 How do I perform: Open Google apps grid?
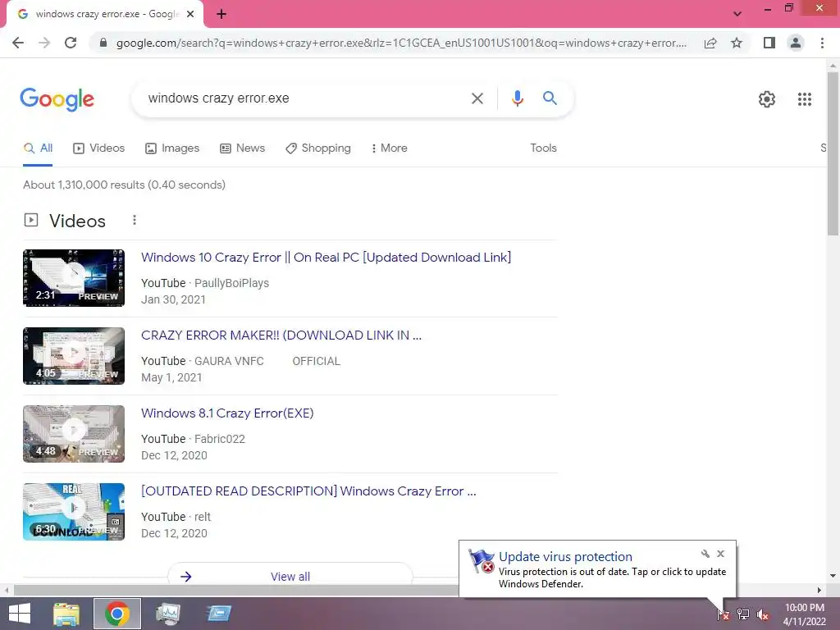coord(804,99)
